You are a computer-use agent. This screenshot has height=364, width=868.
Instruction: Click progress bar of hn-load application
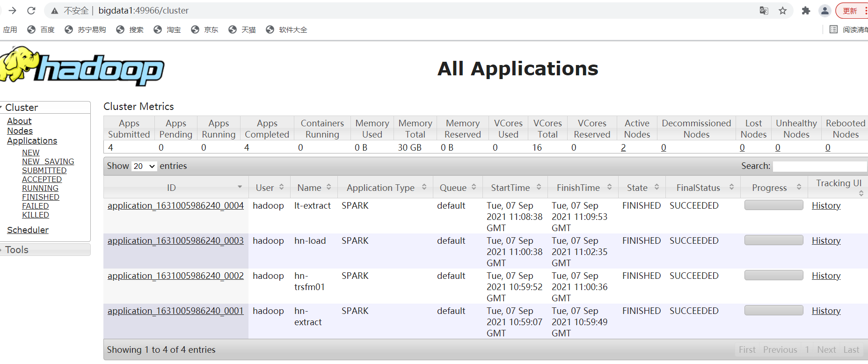(x=774, y=240)
